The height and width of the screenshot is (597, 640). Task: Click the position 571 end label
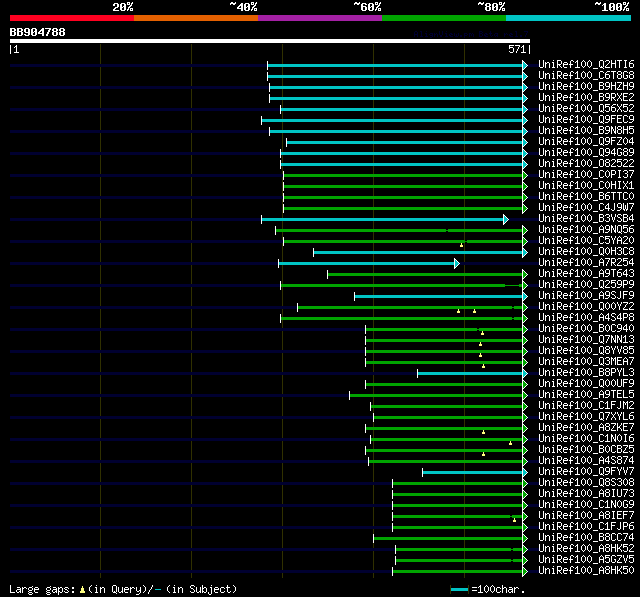tap(517, 49)
